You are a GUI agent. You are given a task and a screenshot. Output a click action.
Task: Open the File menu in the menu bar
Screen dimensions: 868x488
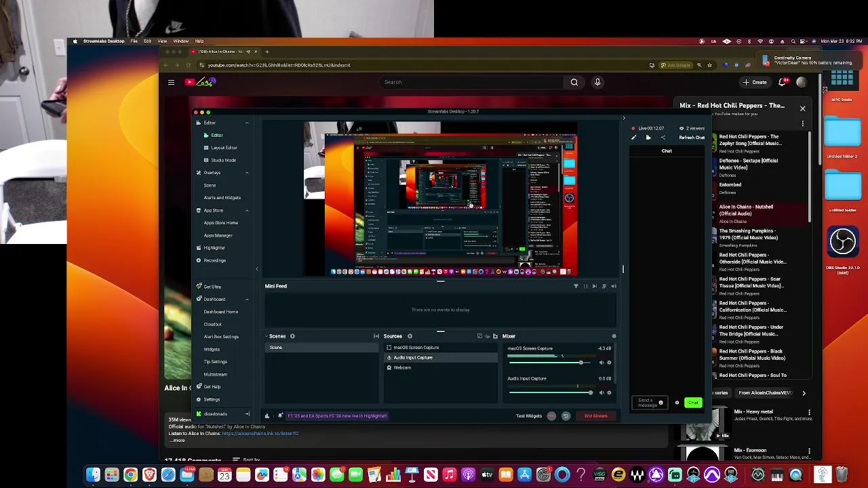click(x=134, y=41)
